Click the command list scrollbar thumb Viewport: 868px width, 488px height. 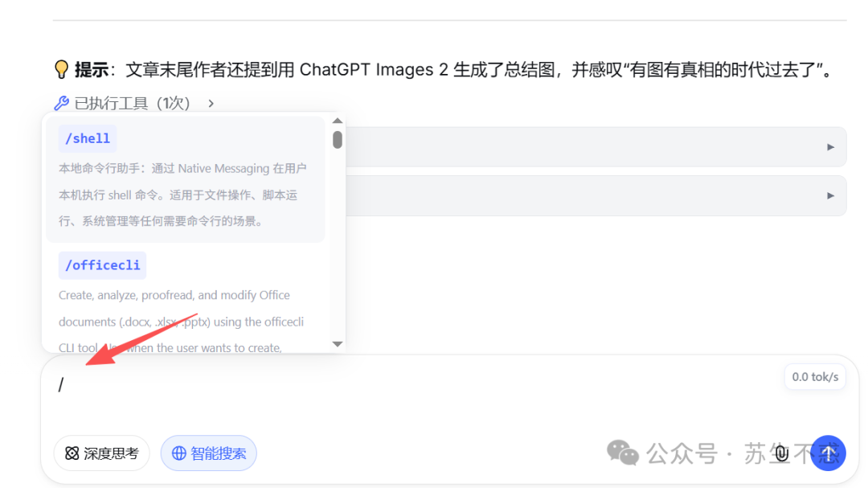coord(338,140)
